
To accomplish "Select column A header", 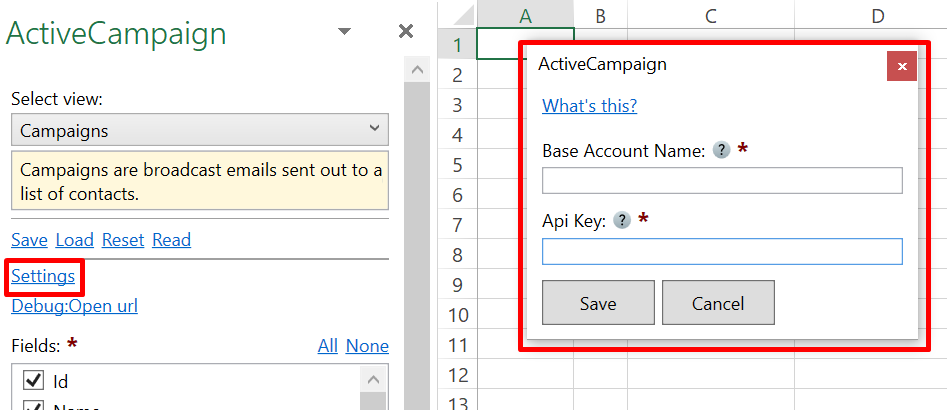I will (x=525, y=16).
